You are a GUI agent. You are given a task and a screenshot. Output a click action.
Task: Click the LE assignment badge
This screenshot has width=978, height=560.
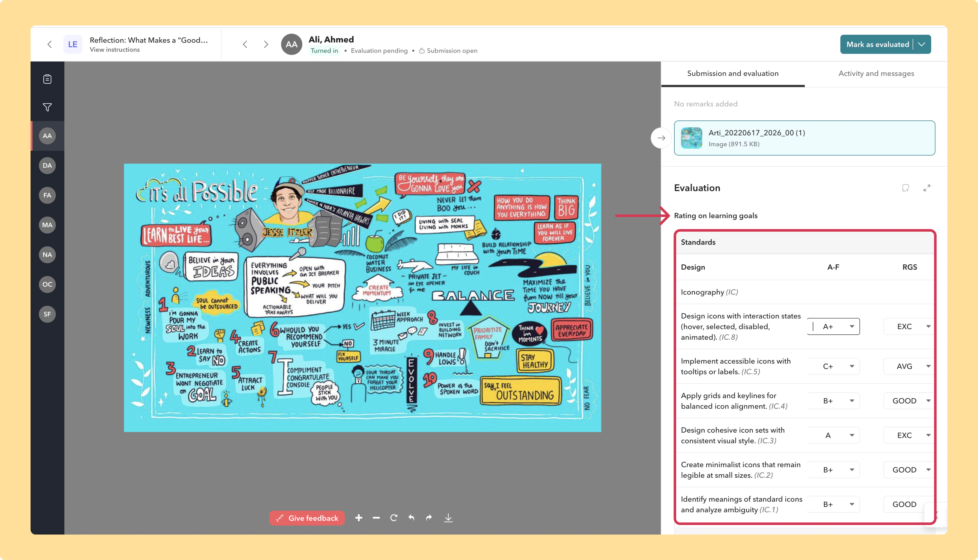pos(73,44)
